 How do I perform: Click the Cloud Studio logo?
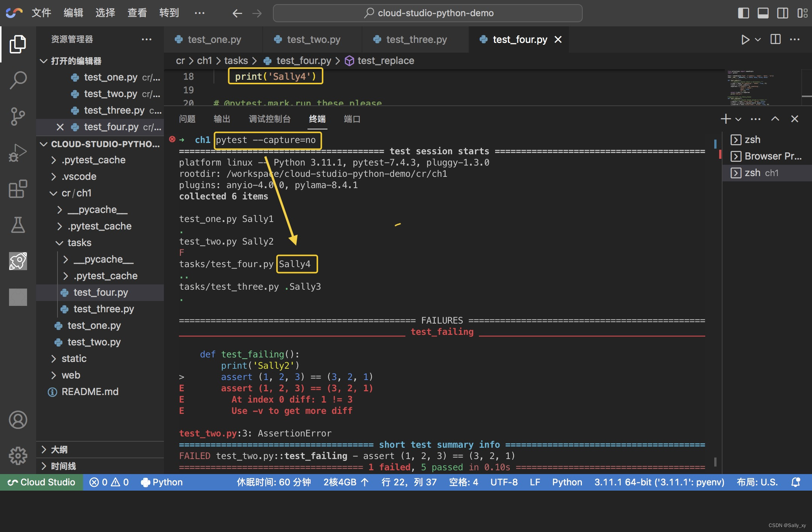14,13
